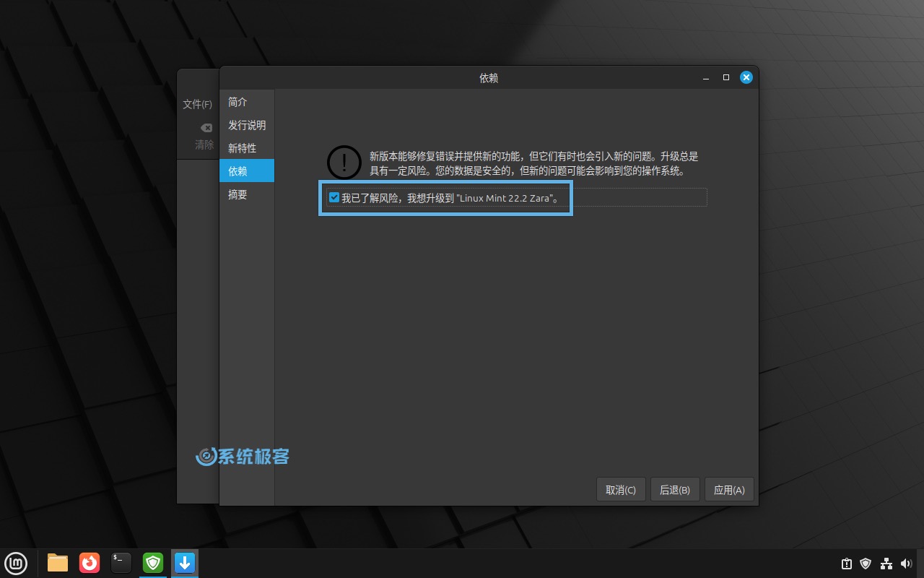The width and height of the screenshot is (924, 578).
Task: Select the 依赖 sidebar step
Action: click(x=247, y=171)
